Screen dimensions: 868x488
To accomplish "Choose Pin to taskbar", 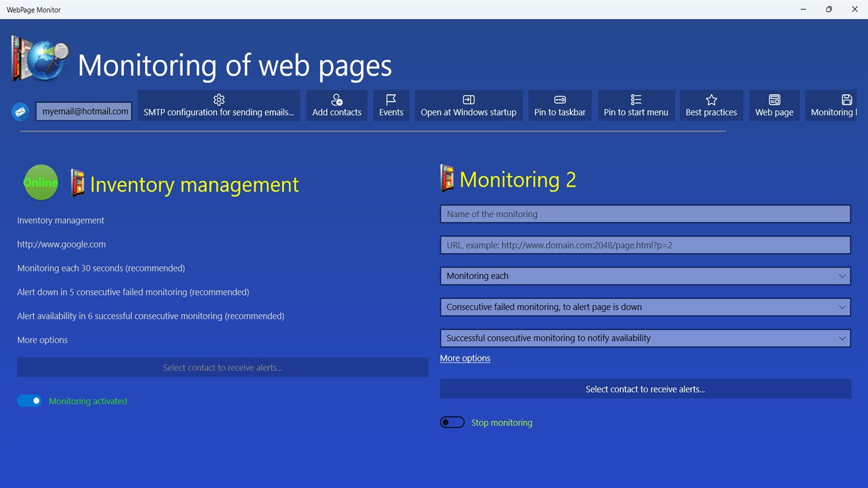I will pos(560,105).
